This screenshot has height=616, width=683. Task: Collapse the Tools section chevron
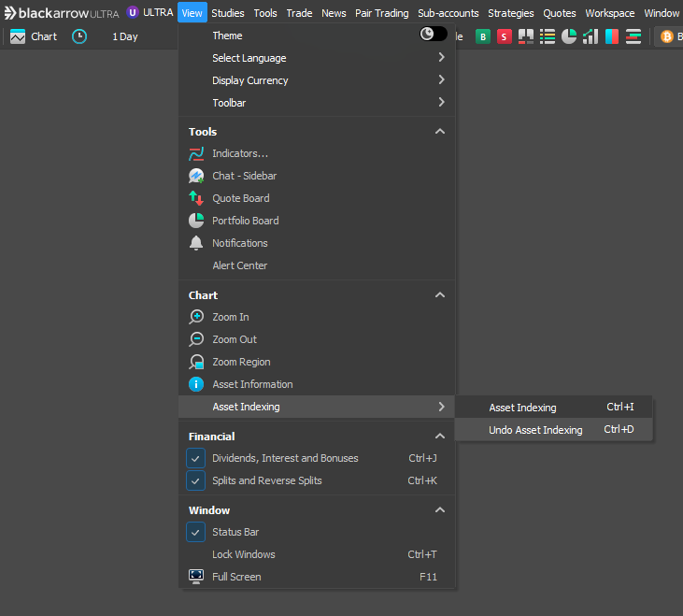[440, 132]
